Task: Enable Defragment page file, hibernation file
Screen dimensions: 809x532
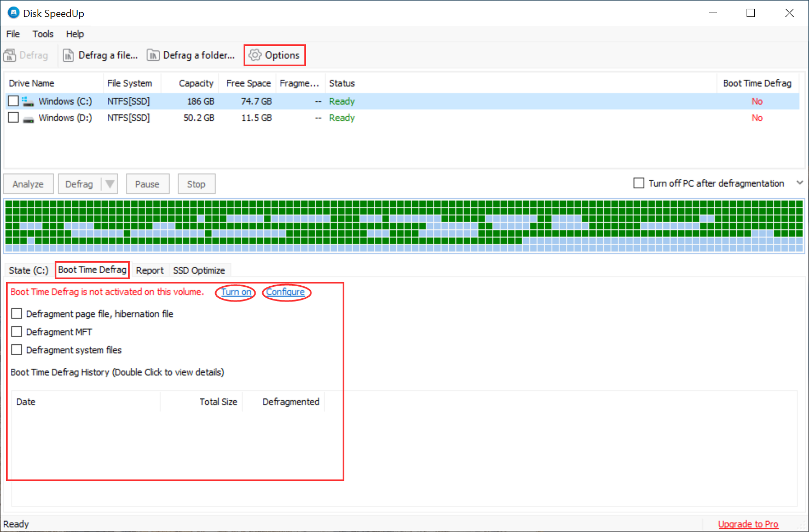Action: tap(16, 313)
